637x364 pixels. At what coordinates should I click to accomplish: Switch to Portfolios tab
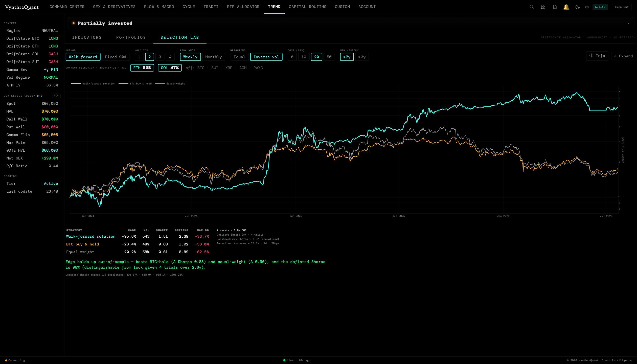(x=131, y=37)
